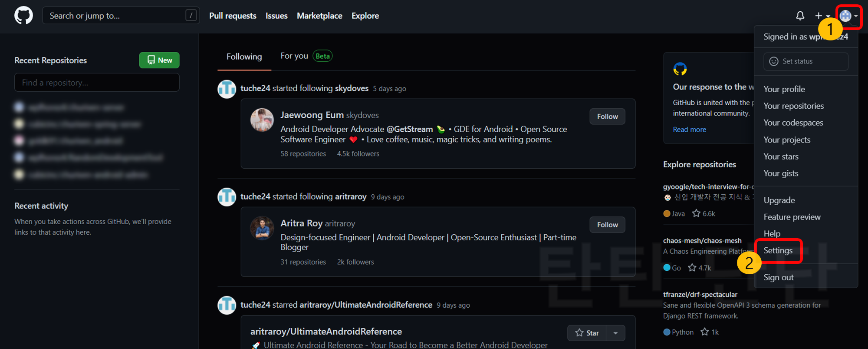Click the rocket emoji in repo description

256,345
